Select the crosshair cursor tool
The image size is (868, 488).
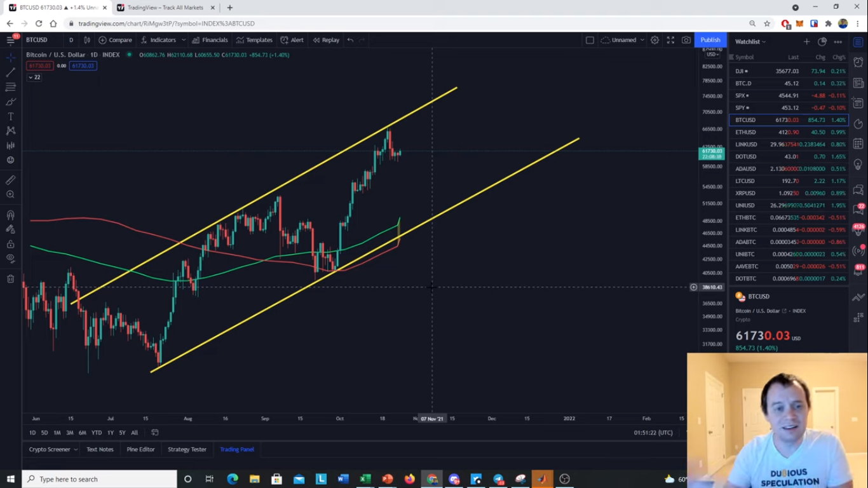point(10,57)
